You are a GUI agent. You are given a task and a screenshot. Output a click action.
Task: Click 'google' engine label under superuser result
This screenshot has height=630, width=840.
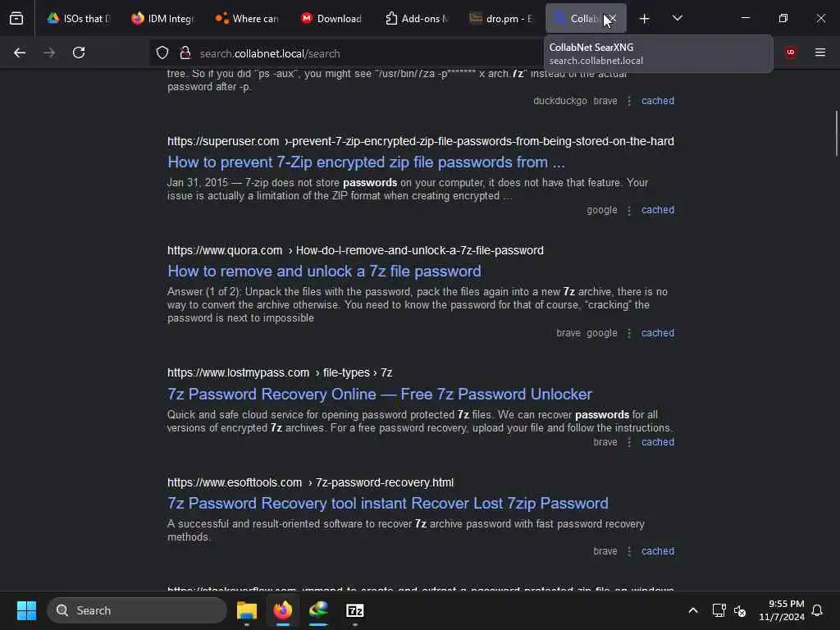click(601, 210)
